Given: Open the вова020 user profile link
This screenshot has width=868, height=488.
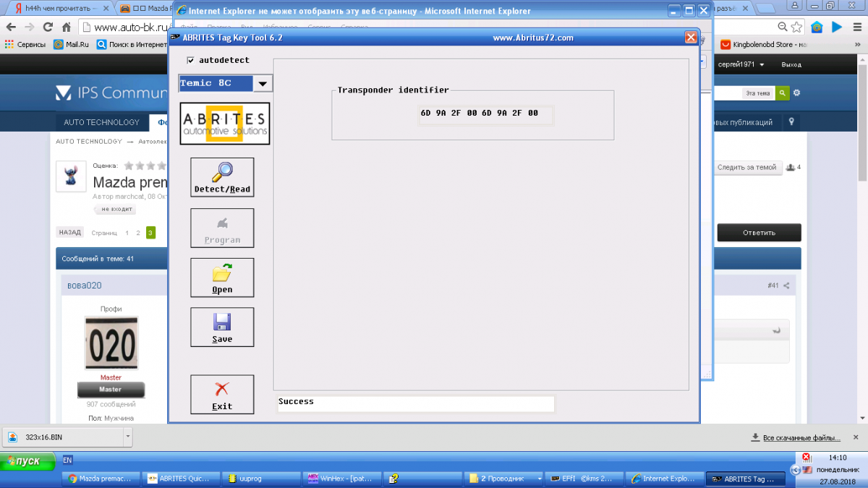Looking at the screenshot, I should (85, 286).
